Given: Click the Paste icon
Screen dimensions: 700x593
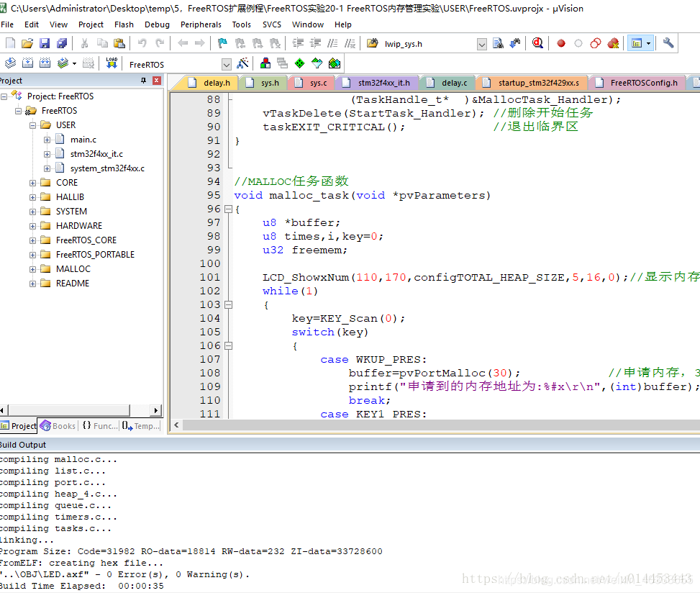Looking at the screenshot, I should click(119, 43).
